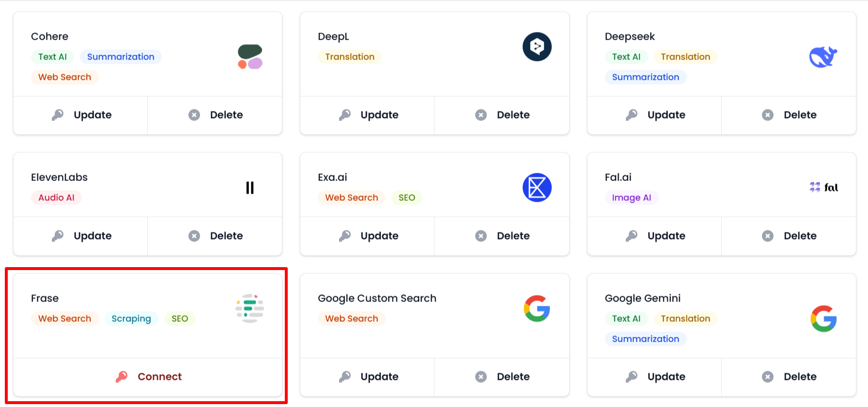Click the SEO tag on Exa.ai
Image resolution: width=868 pixels, height=407 pixels.
point(407,197)
